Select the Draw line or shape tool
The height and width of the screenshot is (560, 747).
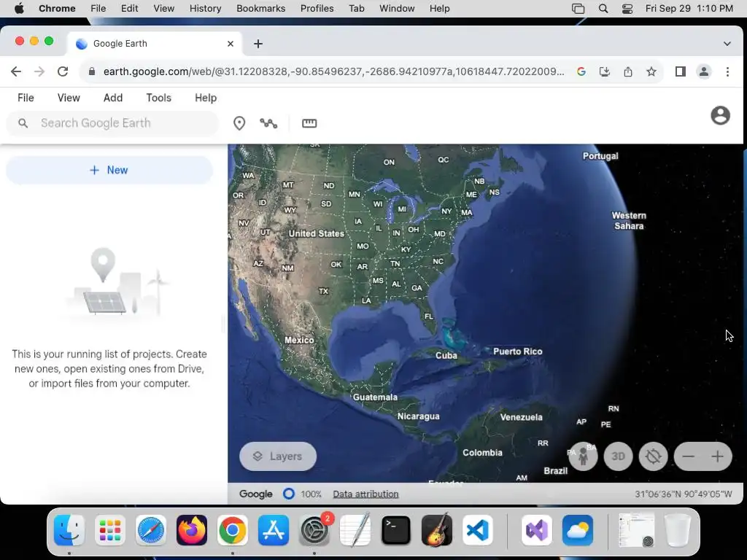pyautogui.click(x=268, y=123)
